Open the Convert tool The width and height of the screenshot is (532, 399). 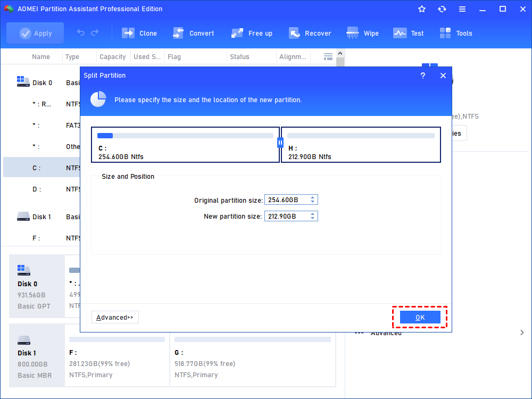coord(194,33)
